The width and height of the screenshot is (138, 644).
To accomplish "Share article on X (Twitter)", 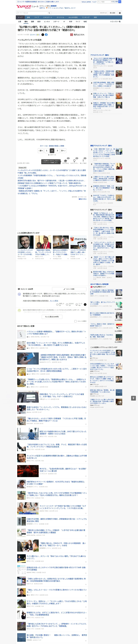I will (43, 35).
